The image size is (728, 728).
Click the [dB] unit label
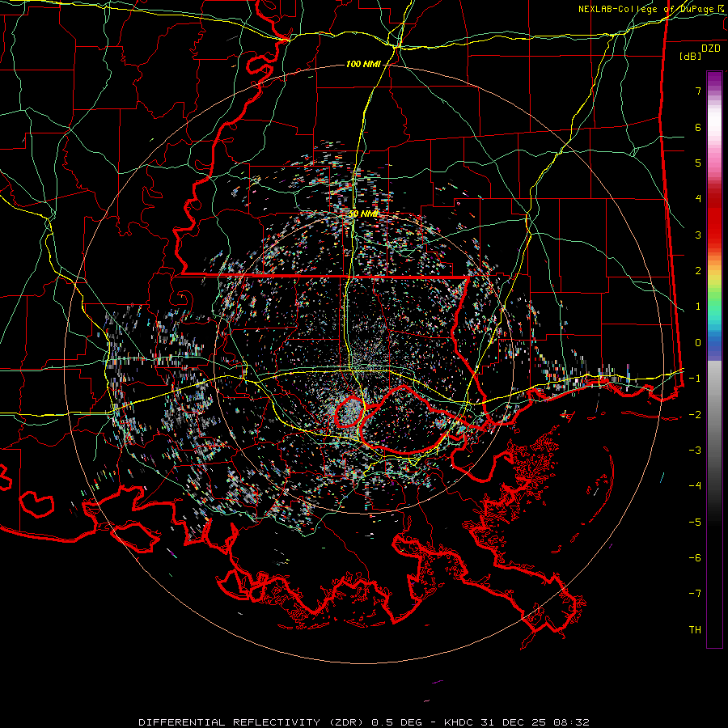tap(691, 56)
